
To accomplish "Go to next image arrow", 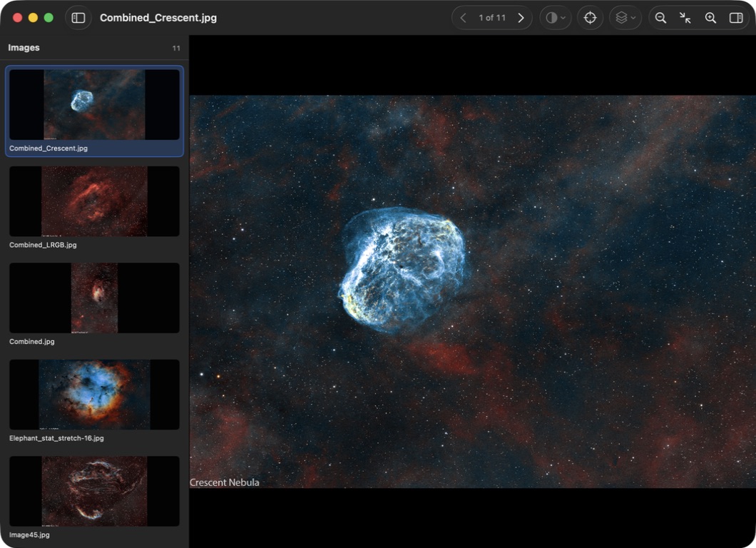I will (521, 18).
